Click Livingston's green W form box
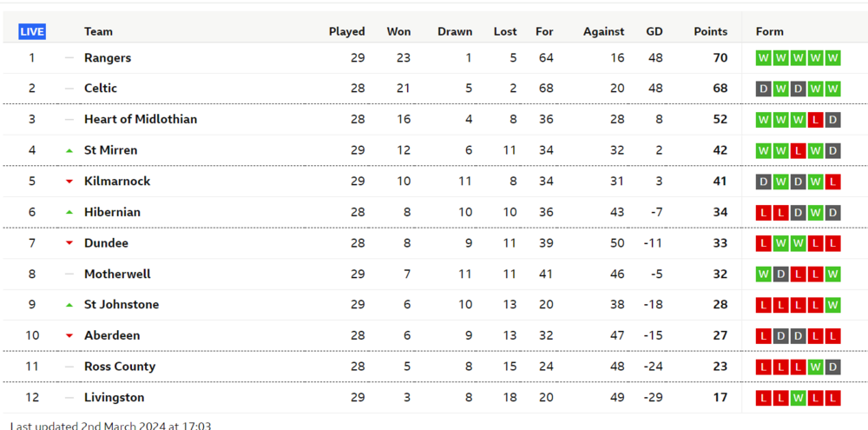Viewport: 868px width, 430px height. pos(798,398)
